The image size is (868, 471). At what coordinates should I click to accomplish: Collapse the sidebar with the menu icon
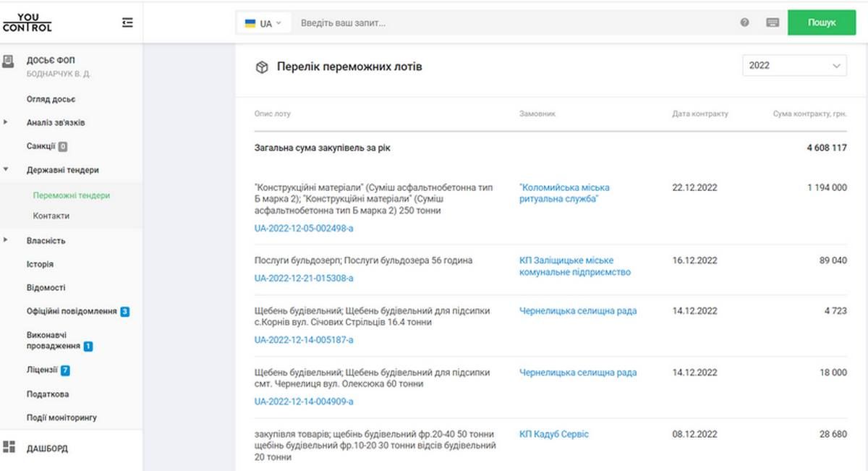coord(128,23)
